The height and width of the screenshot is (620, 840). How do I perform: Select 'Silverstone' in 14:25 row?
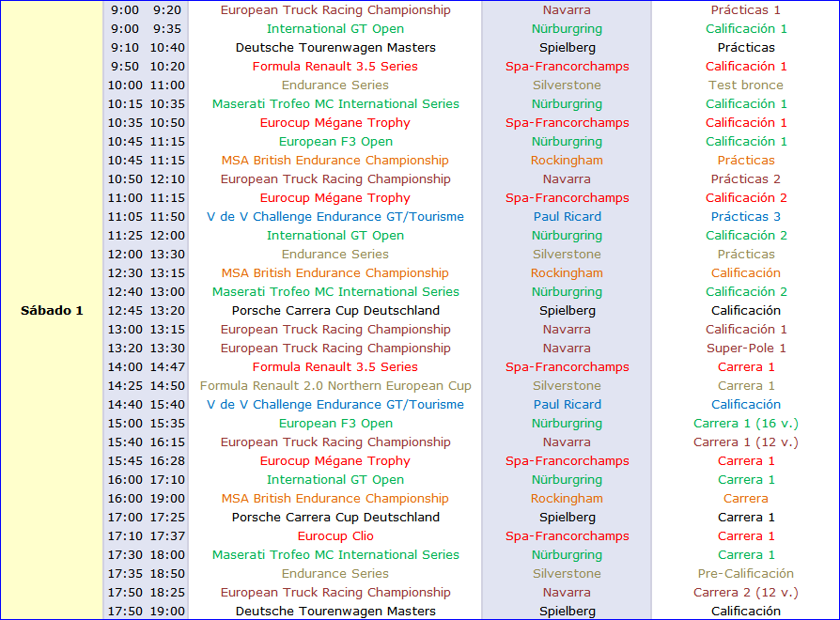click(x=567, y=385)
